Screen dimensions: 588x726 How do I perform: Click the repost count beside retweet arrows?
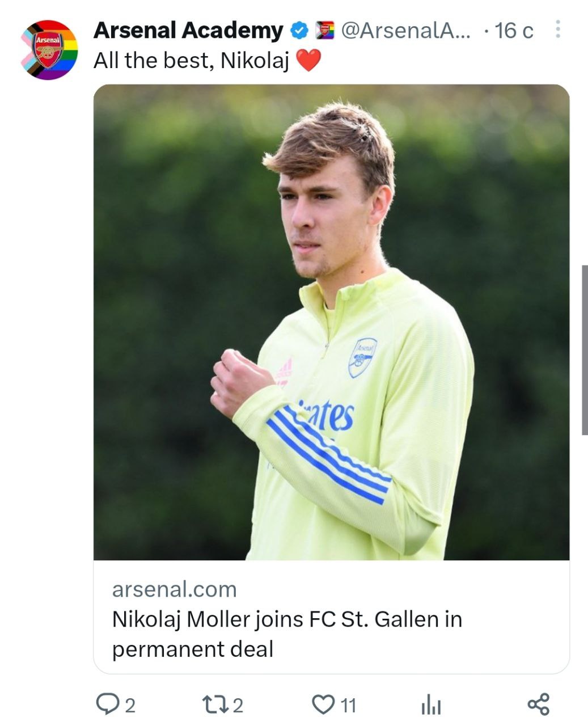coord(238,706)
